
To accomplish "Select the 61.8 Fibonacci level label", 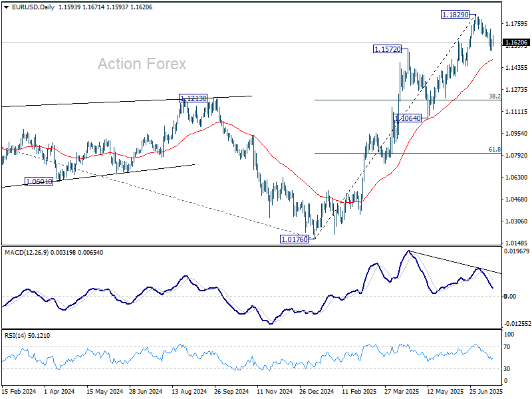I will 494,150.
